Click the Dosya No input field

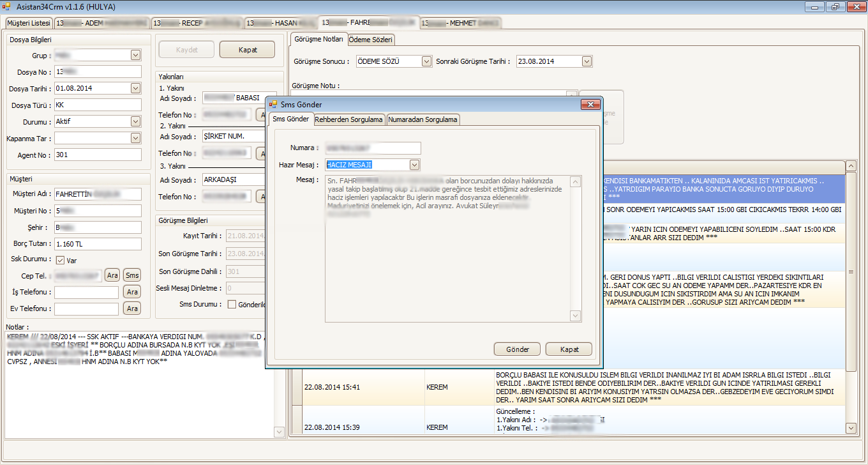coord(98,72)
